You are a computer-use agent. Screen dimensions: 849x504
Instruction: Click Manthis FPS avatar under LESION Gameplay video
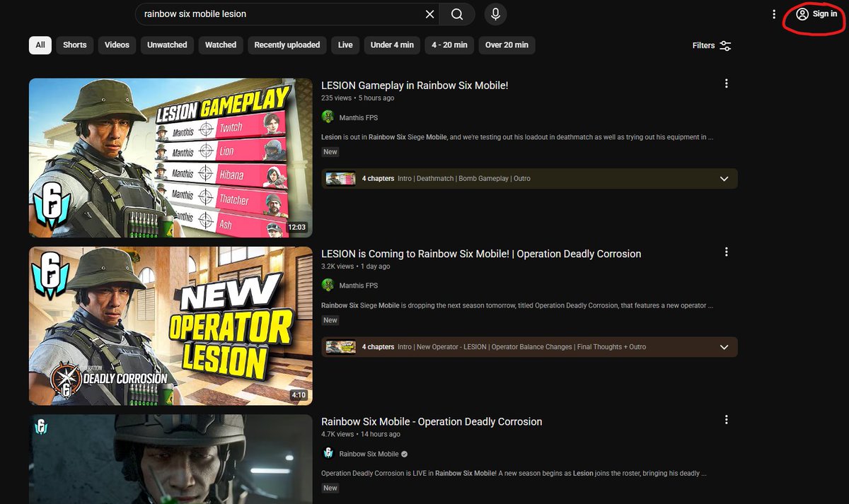328,117
